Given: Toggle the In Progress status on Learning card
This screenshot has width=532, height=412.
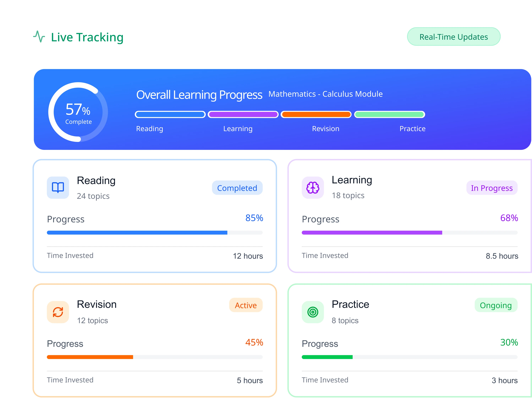Looking at the screenshot, I should pyautogui.click(x=492, y=188).
